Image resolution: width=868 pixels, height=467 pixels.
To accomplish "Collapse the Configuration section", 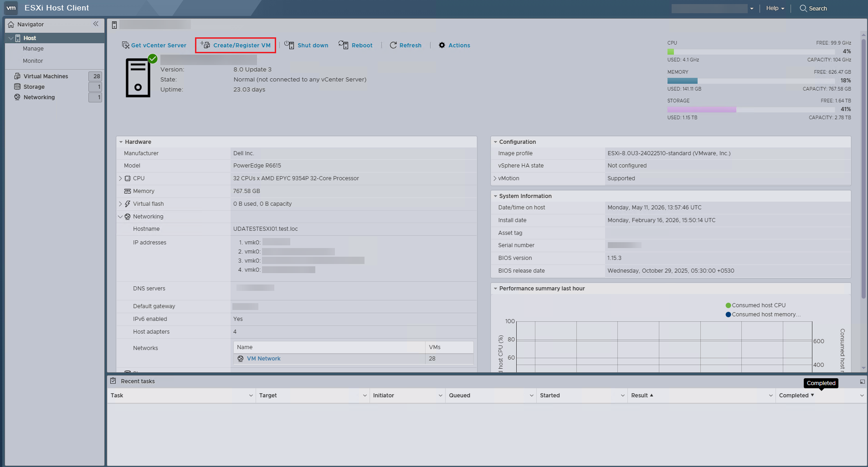I will click(x=495, y=142).
